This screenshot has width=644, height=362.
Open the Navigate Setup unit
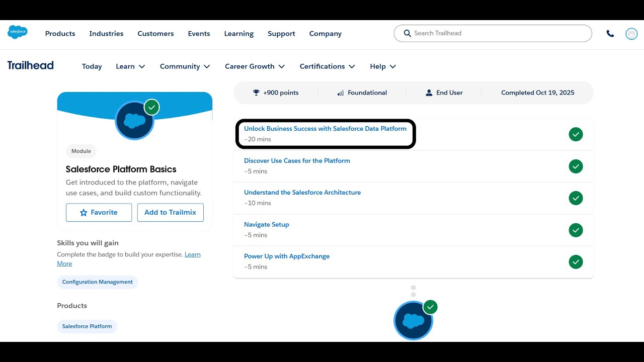click(x=267, y=225)
